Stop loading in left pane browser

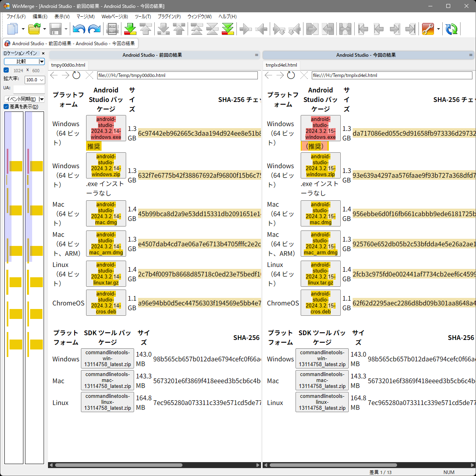pyautogui.click(x=90, y=75)
